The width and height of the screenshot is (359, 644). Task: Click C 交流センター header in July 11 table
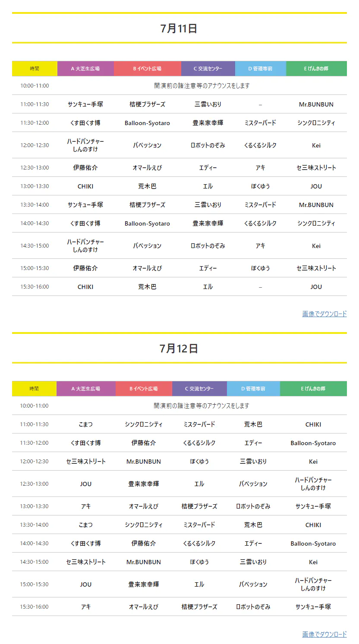click(208, 69)
